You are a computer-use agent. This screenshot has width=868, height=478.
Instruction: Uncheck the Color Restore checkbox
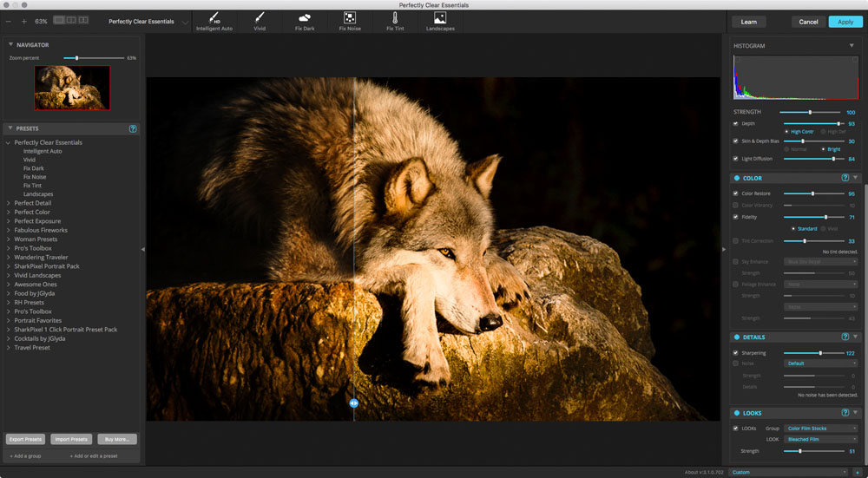[x=735, y=193]
